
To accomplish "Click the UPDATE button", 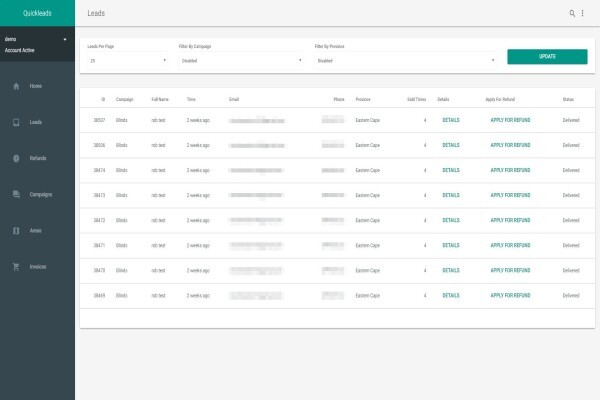I will [547, 56].
